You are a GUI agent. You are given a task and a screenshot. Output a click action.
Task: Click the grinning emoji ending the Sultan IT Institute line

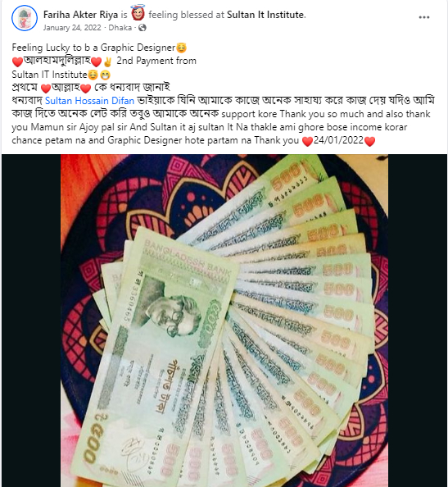[x=106, y=75]
